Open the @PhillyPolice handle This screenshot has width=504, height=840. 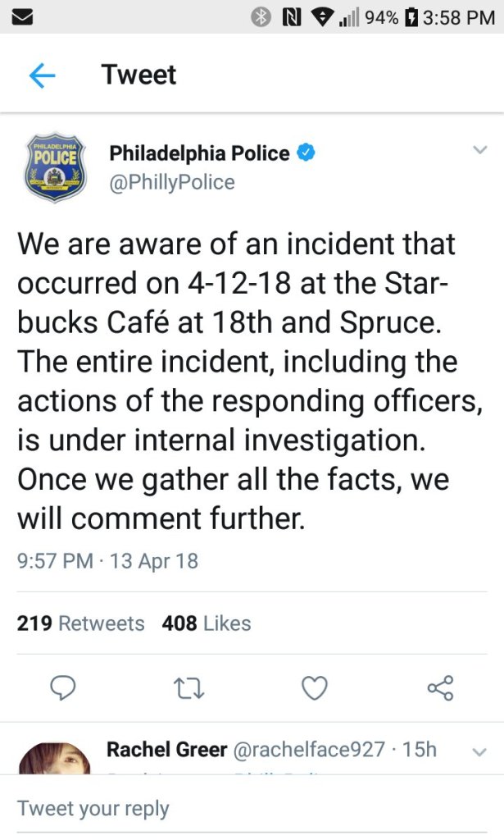(x=172, y=182)
